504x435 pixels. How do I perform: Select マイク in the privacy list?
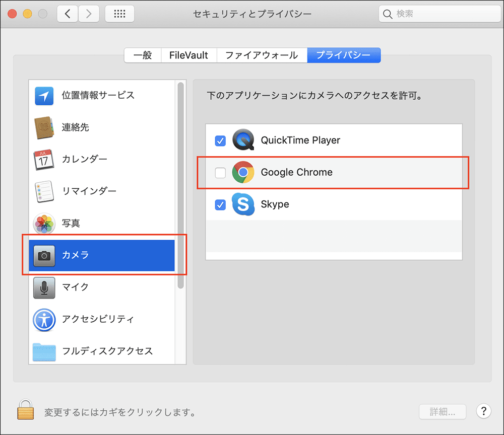tap(102, 287)
